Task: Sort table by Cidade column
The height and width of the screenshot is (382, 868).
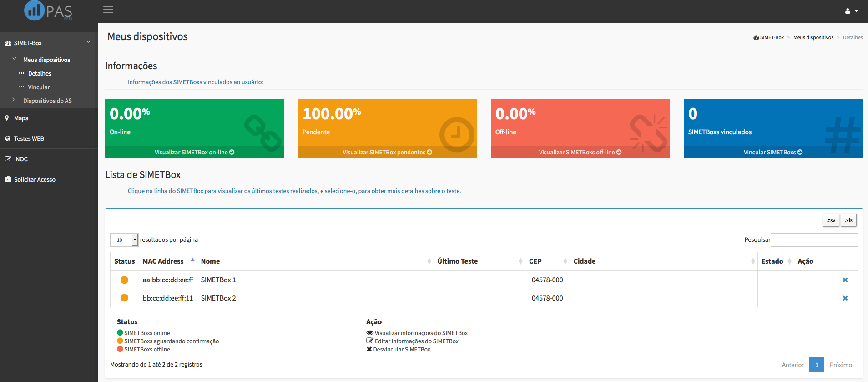Action: [664, 261]
